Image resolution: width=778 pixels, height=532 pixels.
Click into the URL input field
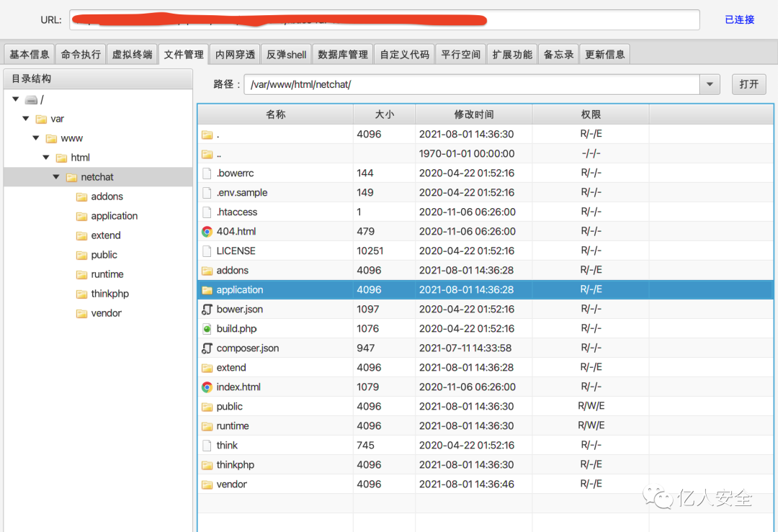[385, 20]
